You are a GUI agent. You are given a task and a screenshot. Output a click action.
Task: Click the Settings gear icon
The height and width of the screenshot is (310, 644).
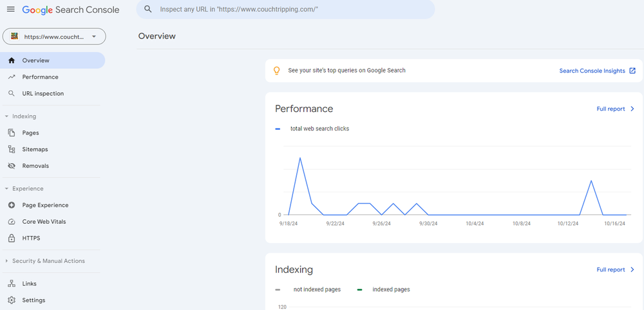11,300
